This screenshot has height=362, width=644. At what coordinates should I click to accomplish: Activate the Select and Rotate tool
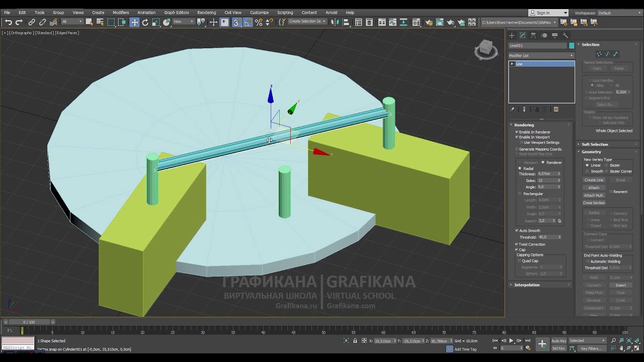click(x=145, y=22)
